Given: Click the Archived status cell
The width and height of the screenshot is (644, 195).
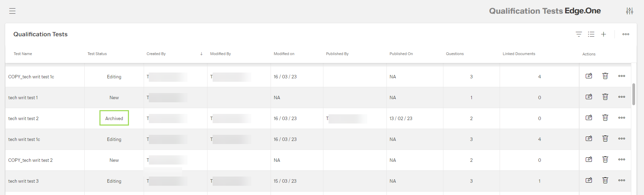Looking at the screenshot, I should click(114, 118).
